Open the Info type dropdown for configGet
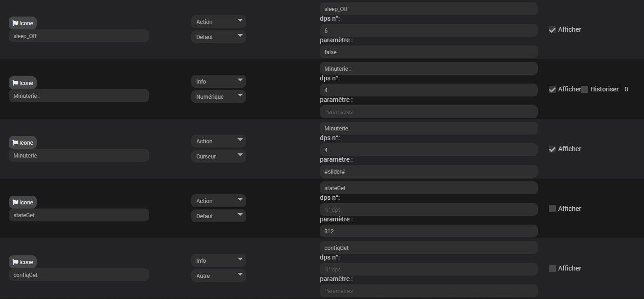Image resolution: width=644 pixels, height=299 pixels. (x=219, y=260)
